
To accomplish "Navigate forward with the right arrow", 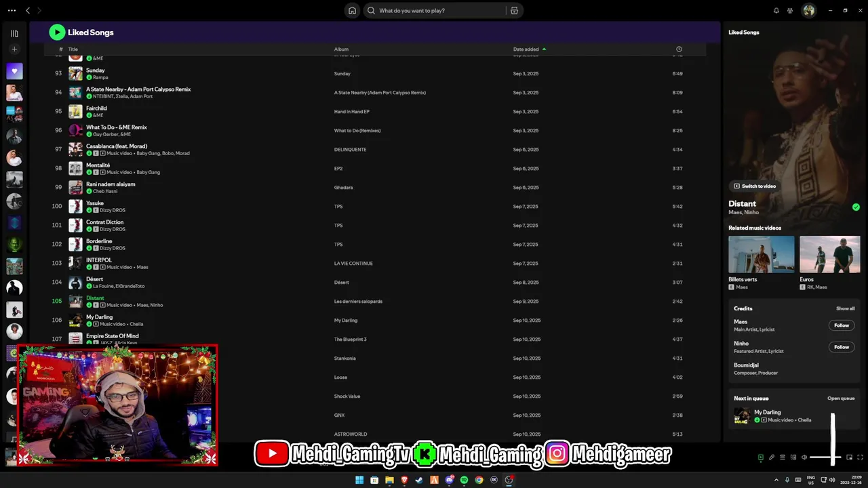I will 39,11.
